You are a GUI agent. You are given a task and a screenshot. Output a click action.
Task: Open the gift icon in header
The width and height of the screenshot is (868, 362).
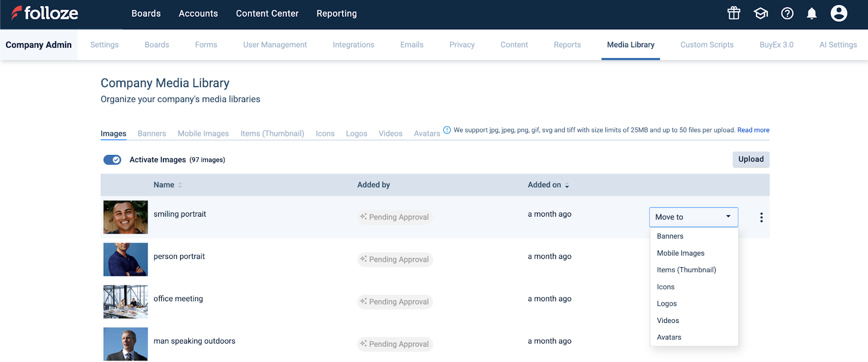click(733, 13)
